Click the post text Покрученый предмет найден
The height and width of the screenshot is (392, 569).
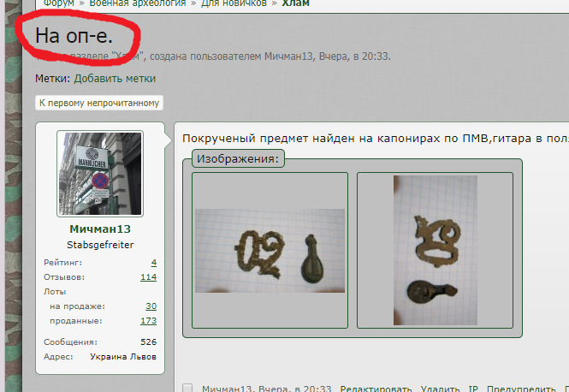coord(269,139)
